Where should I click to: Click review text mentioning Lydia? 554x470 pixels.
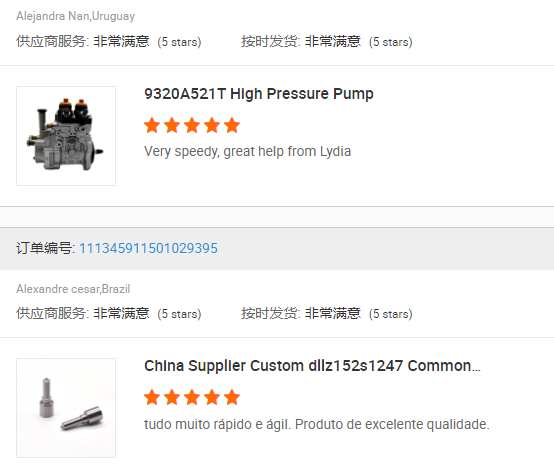point(247,152)
